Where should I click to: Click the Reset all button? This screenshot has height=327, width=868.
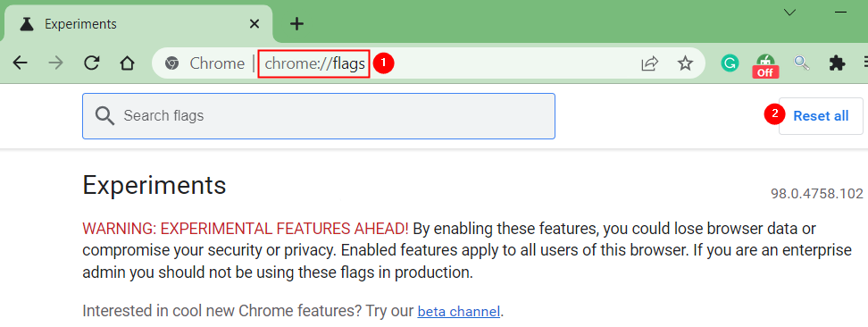click(x=821, y=116)
